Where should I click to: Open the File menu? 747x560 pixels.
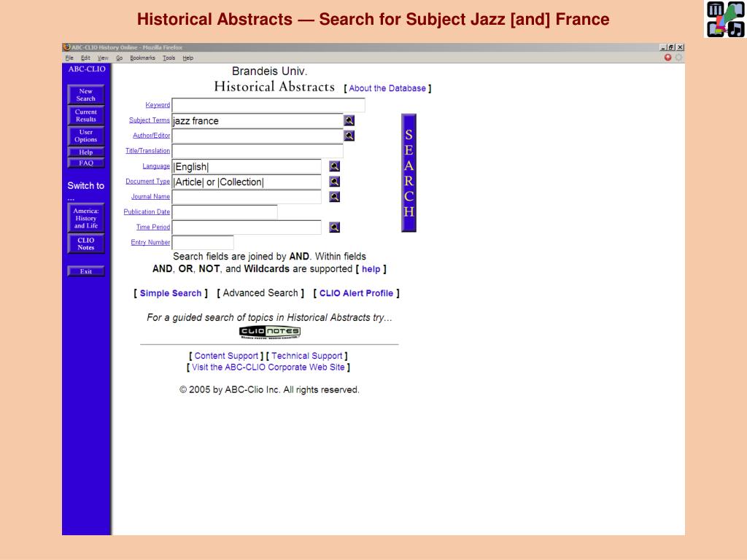[x=69, y=58]
